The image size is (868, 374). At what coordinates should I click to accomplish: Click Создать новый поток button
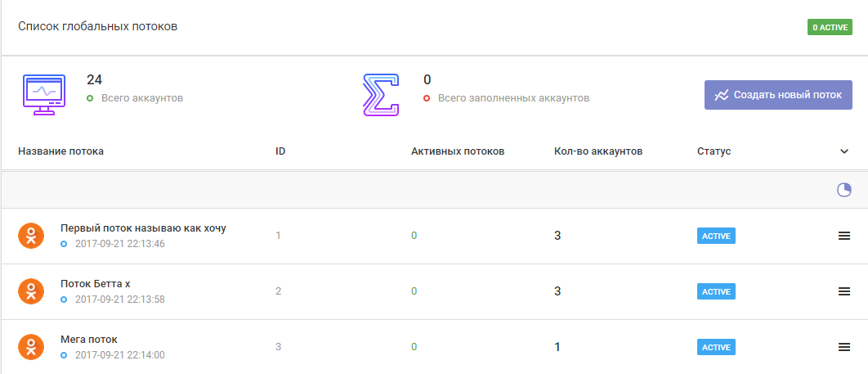778,95
